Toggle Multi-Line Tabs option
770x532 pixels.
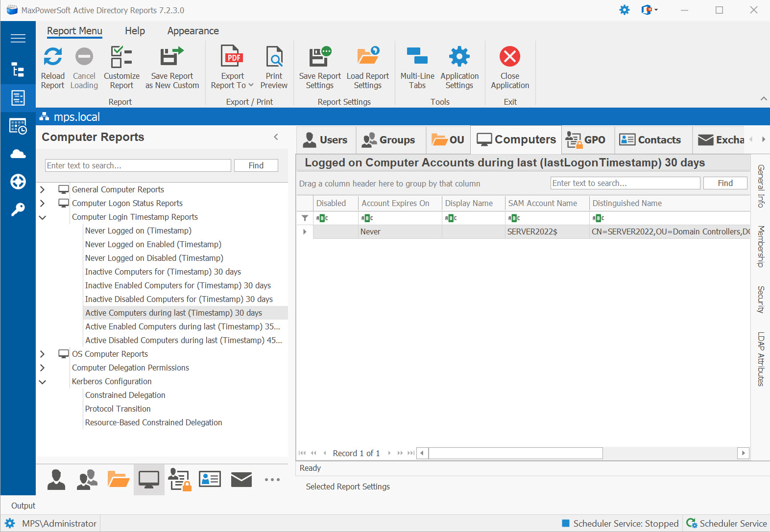click(x=417, y=67)
